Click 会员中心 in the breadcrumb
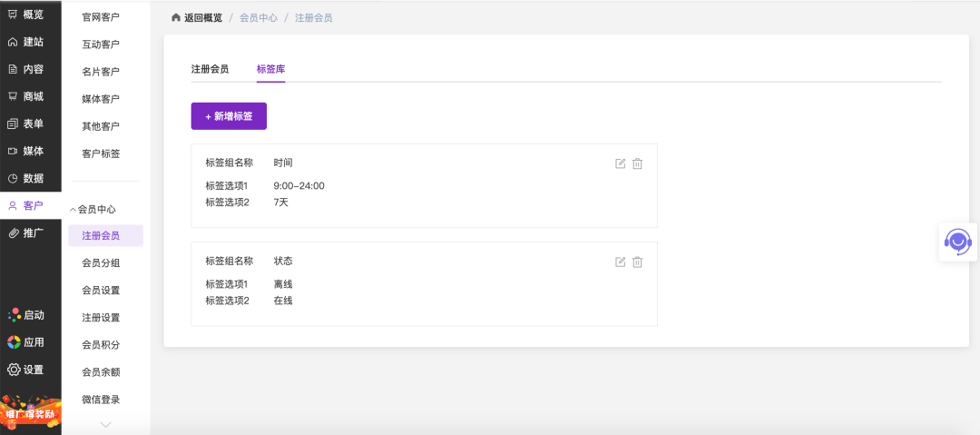This screenshot has height=435, width=980. (258, 18)
